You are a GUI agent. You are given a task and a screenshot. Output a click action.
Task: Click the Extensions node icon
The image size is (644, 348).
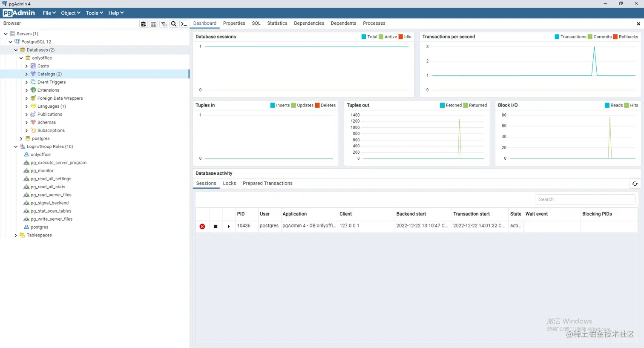33,90
